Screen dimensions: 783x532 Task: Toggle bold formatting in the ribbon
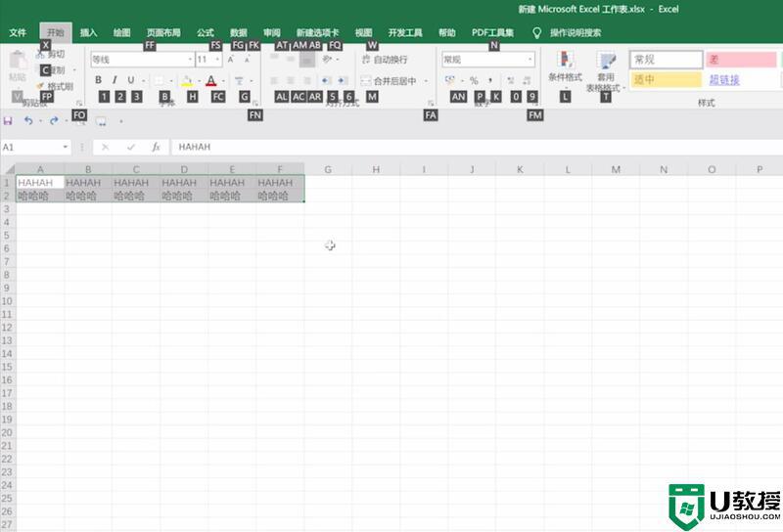(98, 80)
